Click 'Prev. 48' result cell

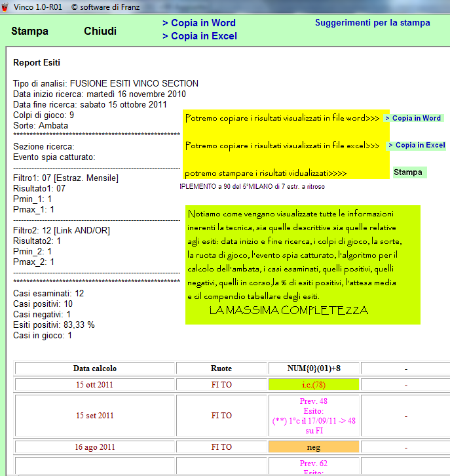[x=314, y=416]
